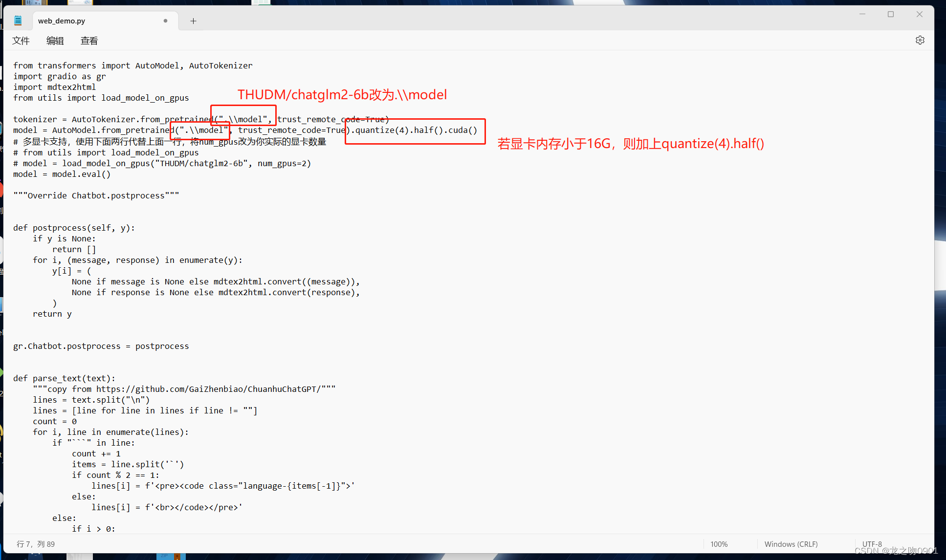Click the line 'model = model.eval()'
The width and height of the screenshot is (946, 560).
coord(62,174)
